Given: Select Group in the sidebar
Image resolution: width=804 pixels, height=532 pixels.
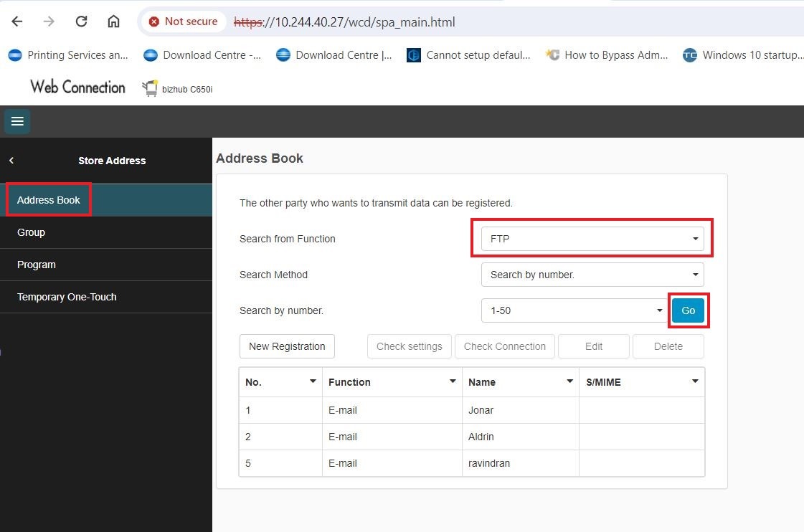Looking at the screenshot, I should [x=32, y=232].
